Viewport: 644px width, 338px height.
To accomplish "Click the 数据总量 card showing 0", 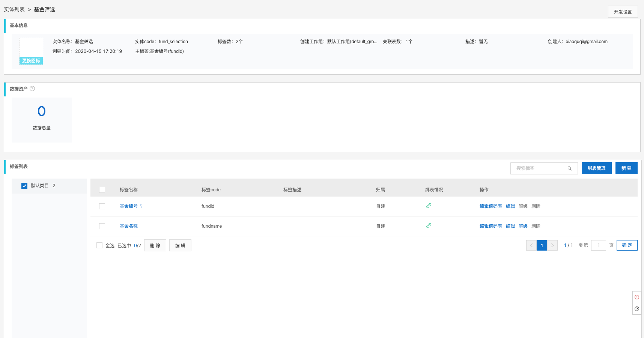I will [42, 120].
